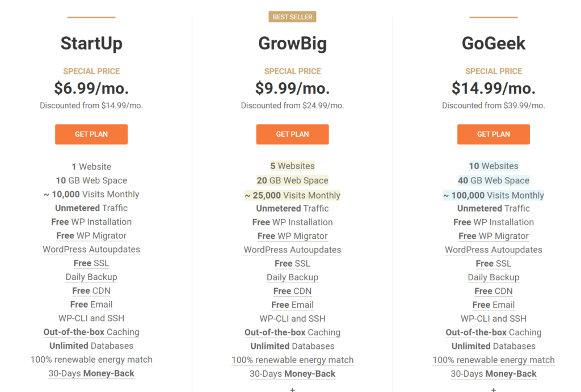Click the StartUp plan title

coord(91,43)
